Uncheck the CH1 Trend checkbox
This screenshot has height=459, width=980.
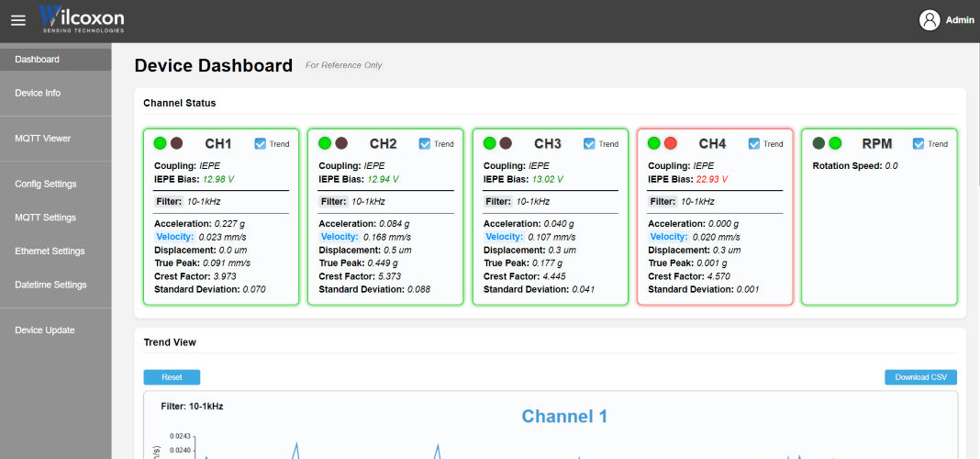click(x=260, y=144)
